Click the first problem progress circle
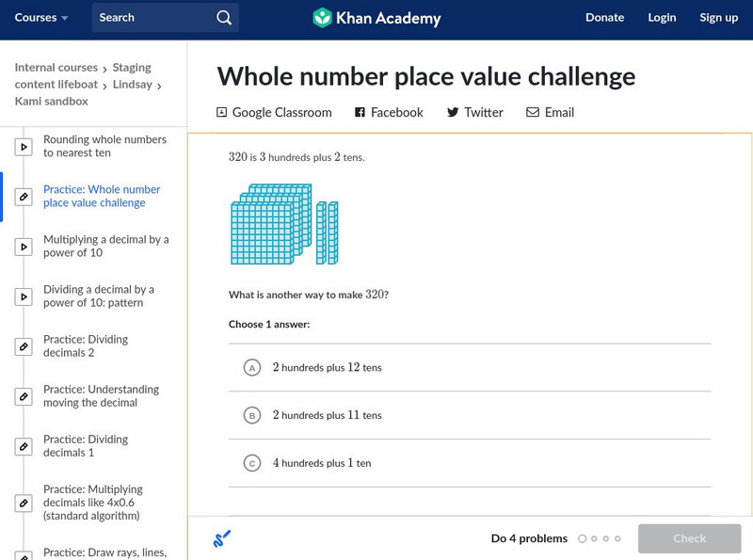The image size is (753, 560). (582, 539)
